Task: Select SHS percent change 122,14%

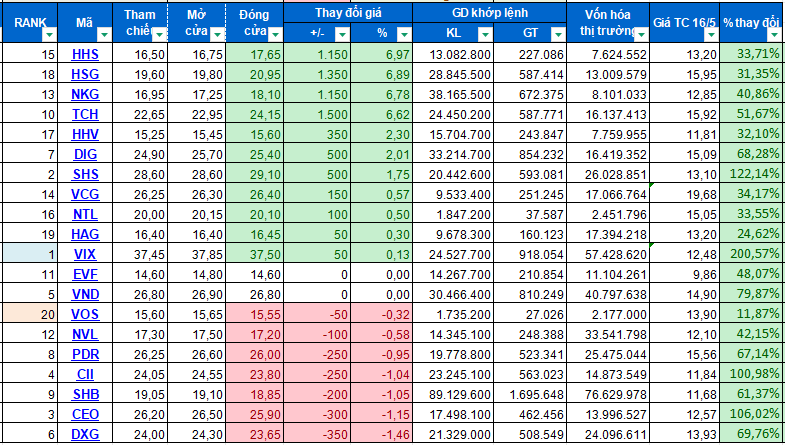Action: click(x=751, y=174)
